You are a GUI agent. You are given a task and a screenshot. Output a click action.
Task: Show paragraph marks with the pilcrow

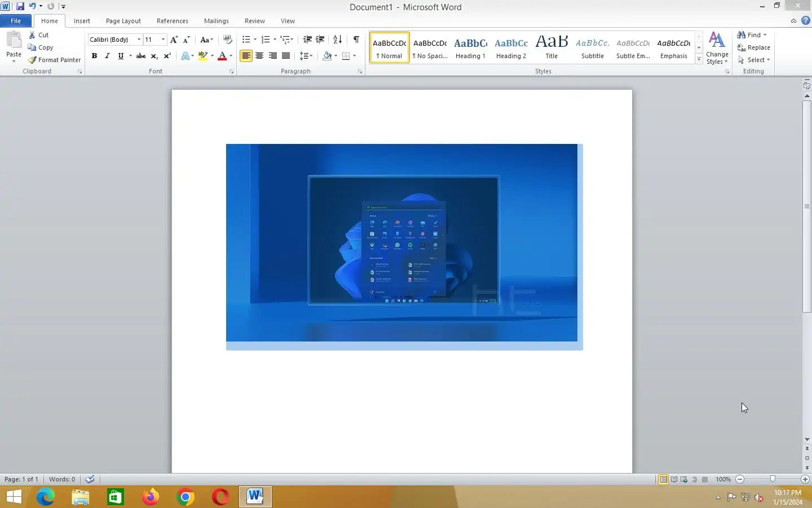356,40
